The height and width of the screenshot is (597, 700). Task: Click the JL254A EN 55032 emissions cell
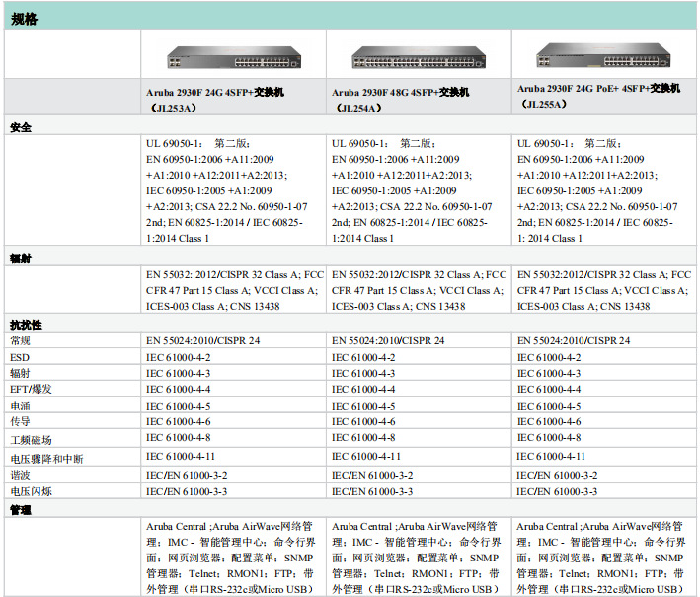(x=420, y=290)
